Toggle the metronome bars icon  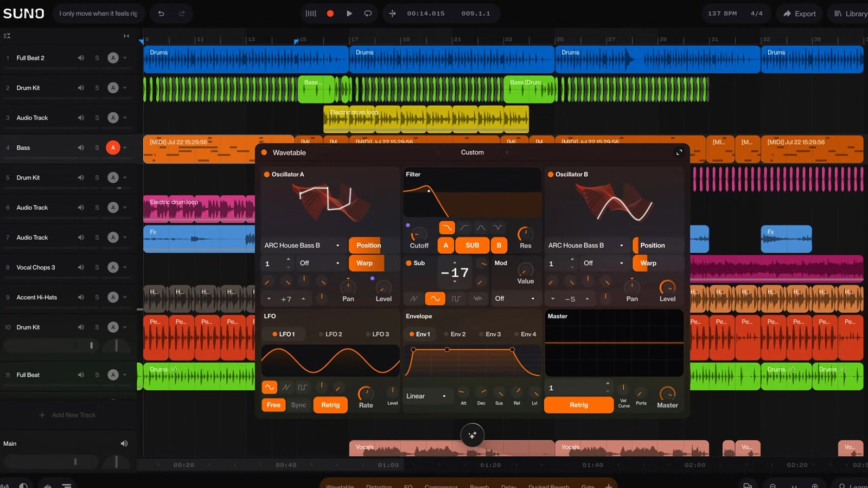(311, 14)
